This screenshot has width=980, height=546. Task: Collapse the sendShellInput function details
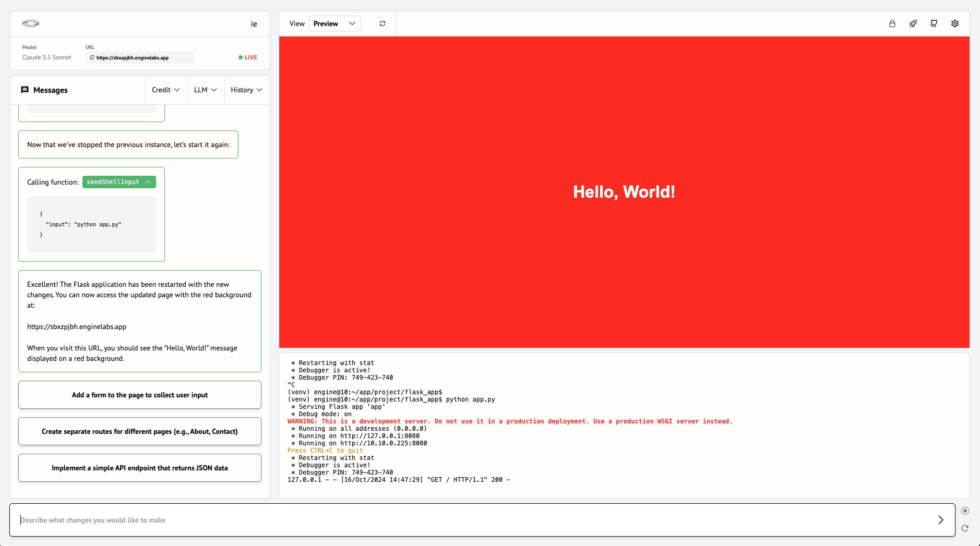pyautogui.click(x=119, y=182)
